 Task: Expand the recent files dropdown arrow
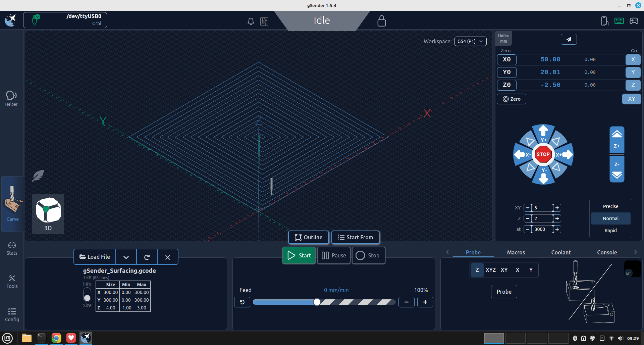[x=126, y=257]
